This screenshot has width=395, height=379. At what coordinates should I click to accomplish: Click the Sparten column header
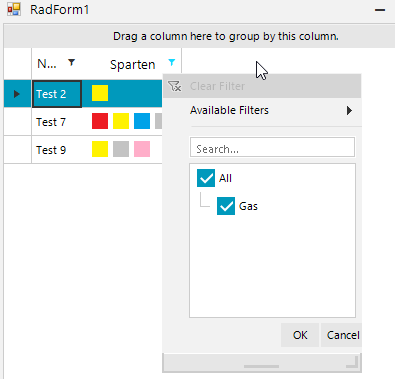click(x=132, y=64)
